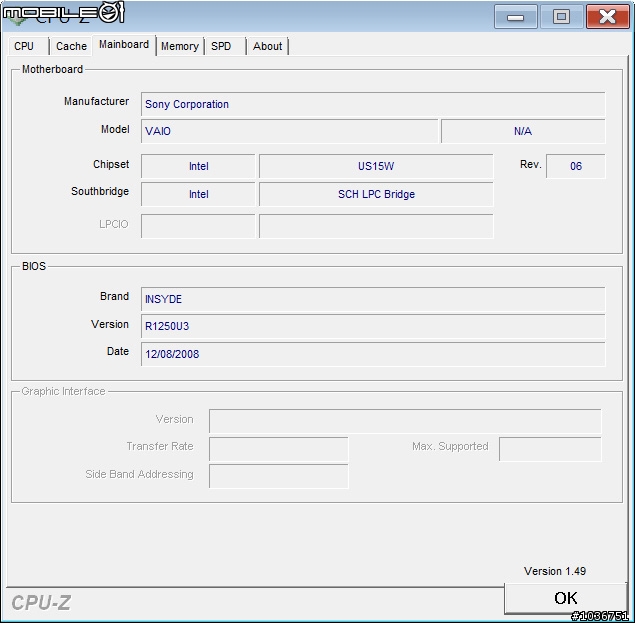
Task: Click the Southbridge label
Action: tap(100, 191)
